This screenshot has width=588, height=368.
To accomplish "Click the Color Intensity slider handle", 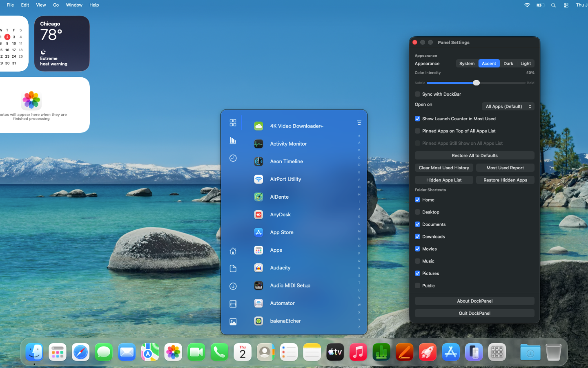I will tap(476, 83).
